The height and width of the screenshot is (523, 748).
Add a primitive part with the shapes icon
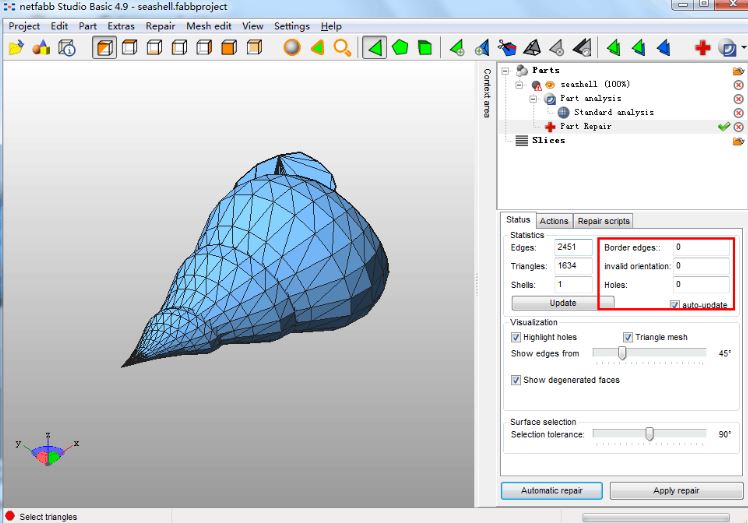[x=42, y=48]
